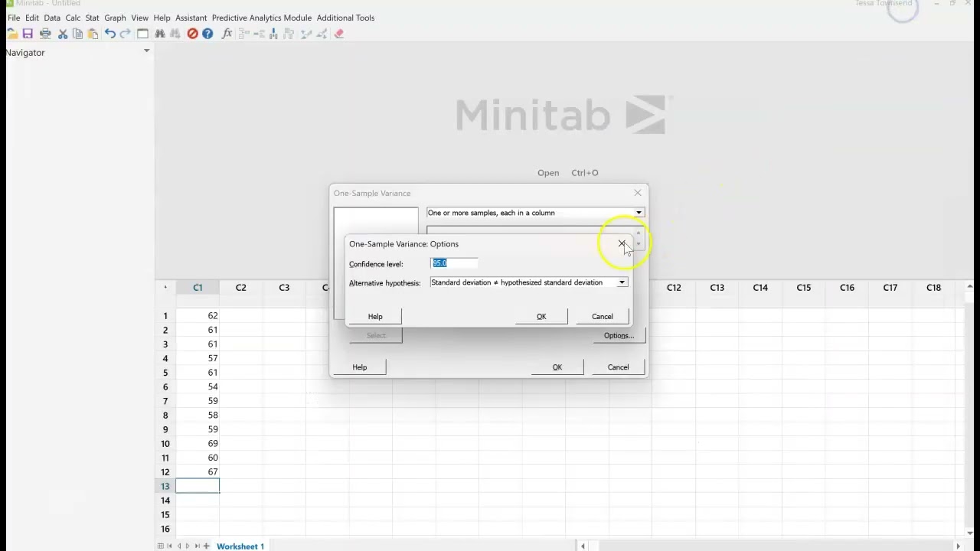Open the Additional Tools menu
The height and width of the screenshot is (551, 980).
pos(345,18)
